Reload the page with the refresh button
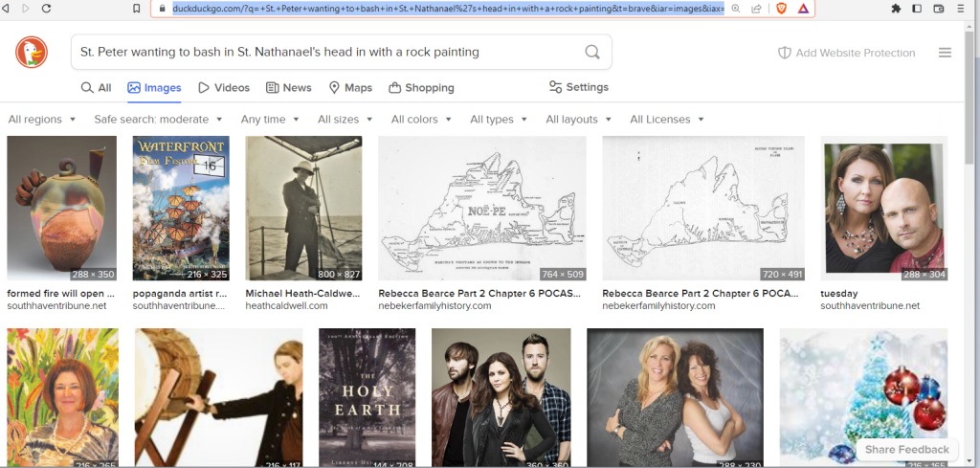 (46, 9)
